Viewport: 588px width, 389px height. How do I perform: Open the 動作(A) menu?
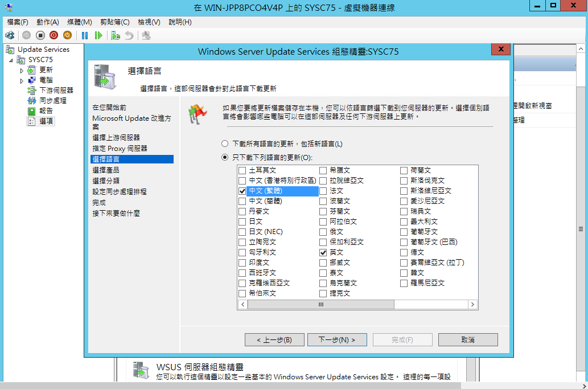click(48, 22)
